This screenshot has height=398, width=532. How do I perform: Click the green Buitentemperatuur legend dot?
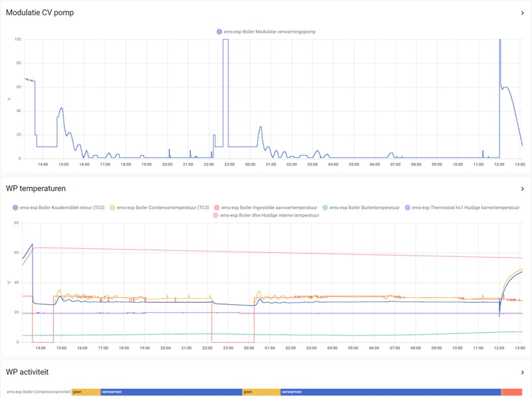point(325,206)
